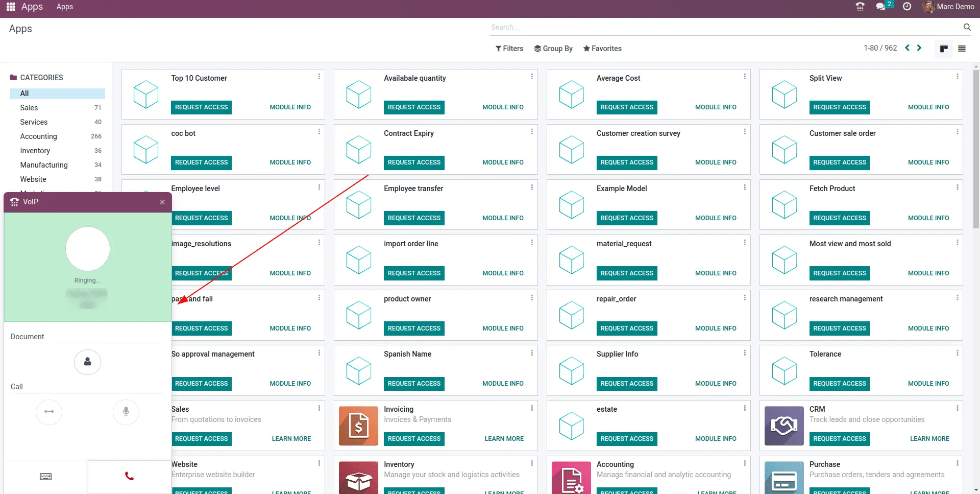Open the activities clock icon

click(907, 7)
